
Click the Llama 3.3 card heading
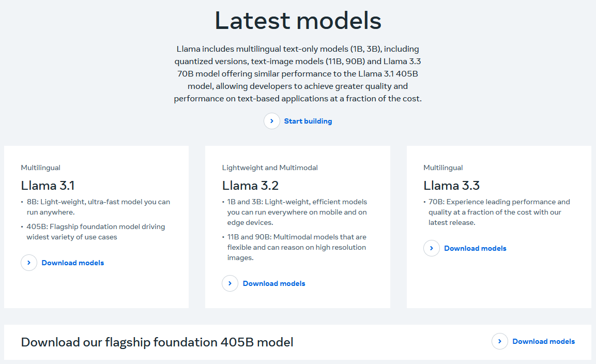point(451,185)
